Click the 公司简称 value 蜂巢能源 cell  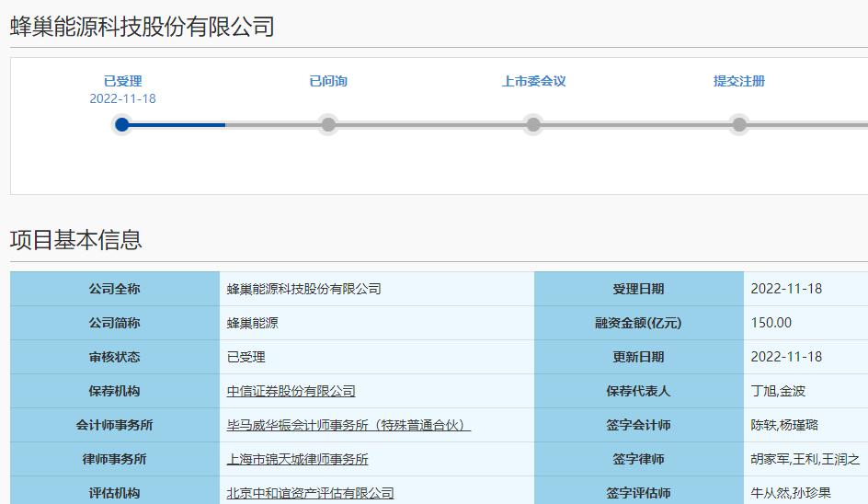click(377, 323)
